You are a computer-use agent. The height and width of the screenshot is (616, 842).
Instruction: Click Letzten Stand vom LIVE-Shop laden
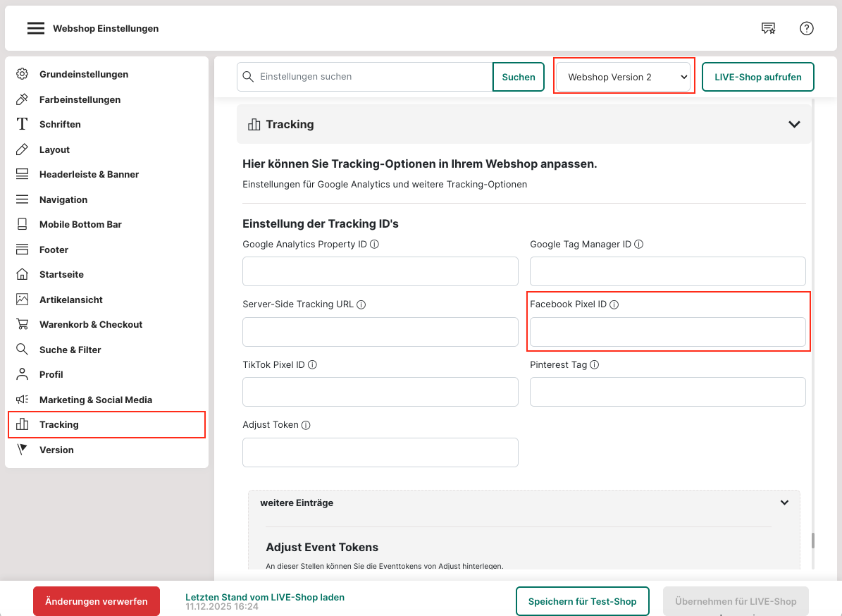pos(265,597)
